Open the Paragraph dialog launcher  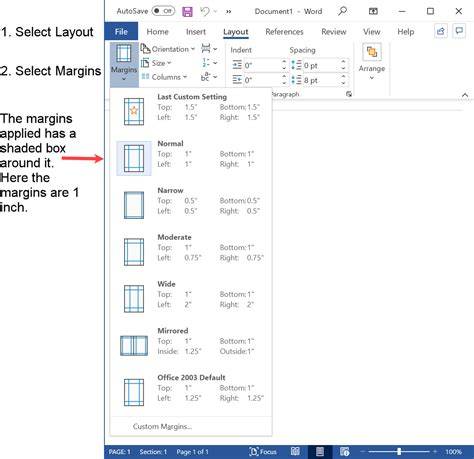click(x=349, y=94)
